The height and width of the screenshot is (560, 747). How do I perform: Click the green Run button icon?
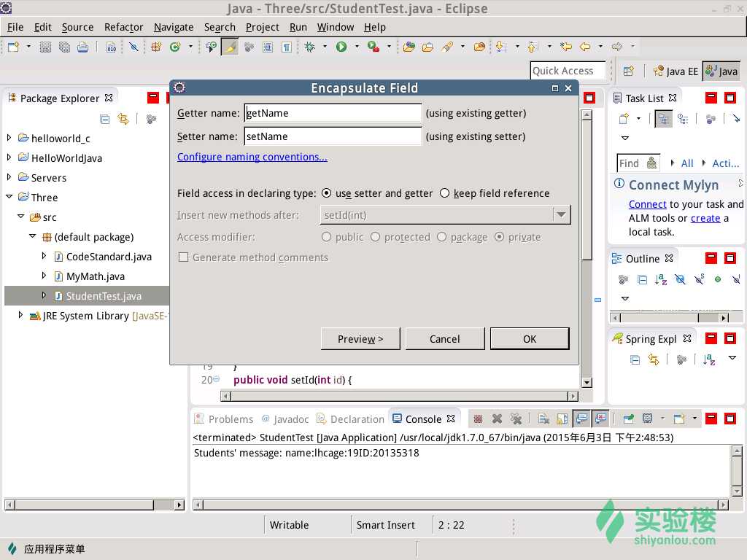[341, 47]
